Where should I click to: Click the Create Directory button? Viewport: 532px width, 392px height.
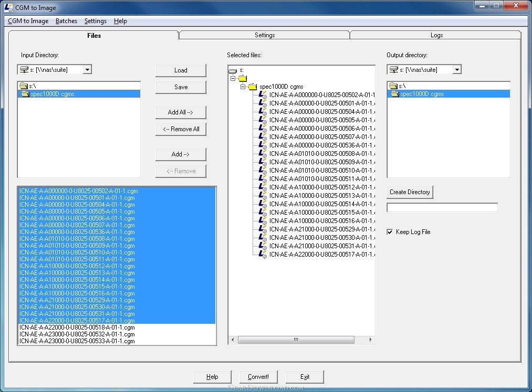[410, 192]
